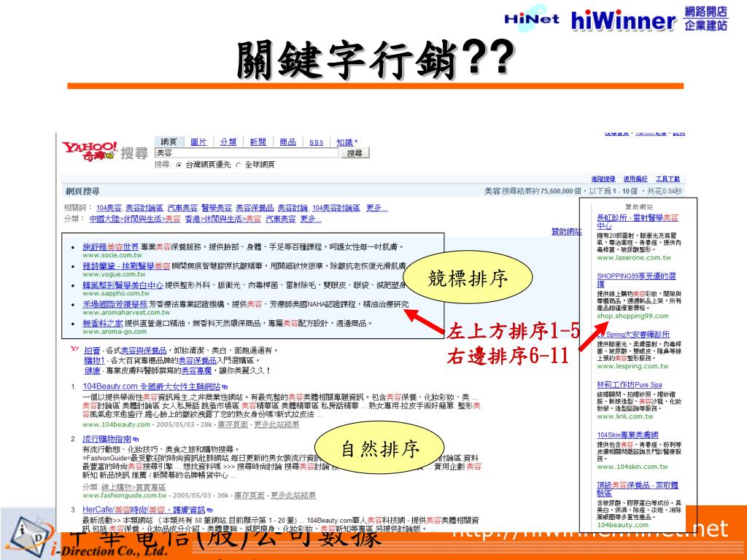Open sponsored result 韓風整形醫學美白中心

click(x=123, y=285)
